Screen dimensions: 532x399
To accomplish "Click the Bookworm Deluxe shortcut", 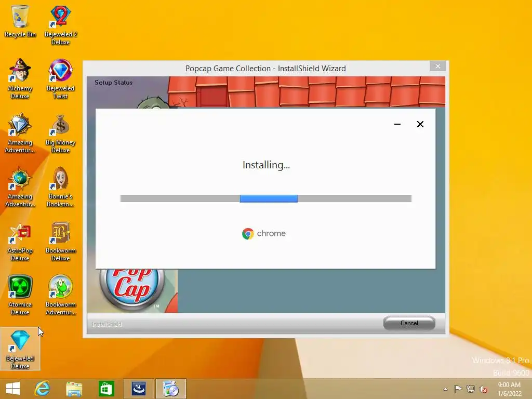I will point(60,241).
